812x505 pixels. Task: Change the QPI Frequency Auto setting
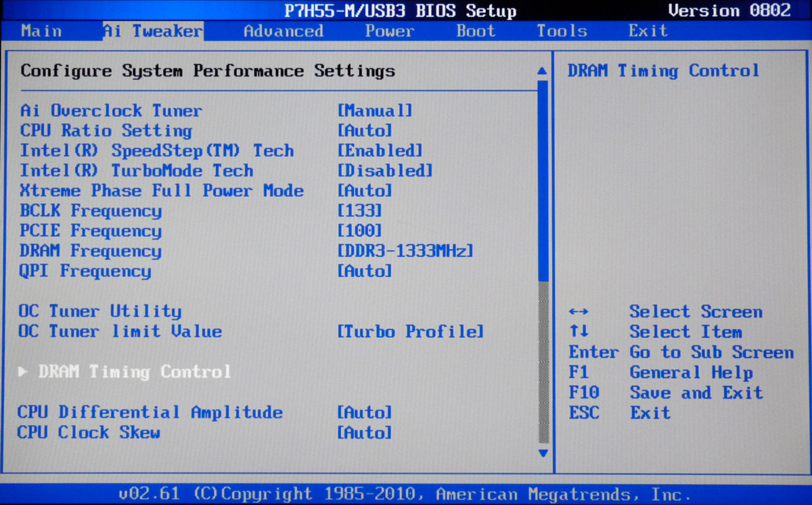(365, 271)
